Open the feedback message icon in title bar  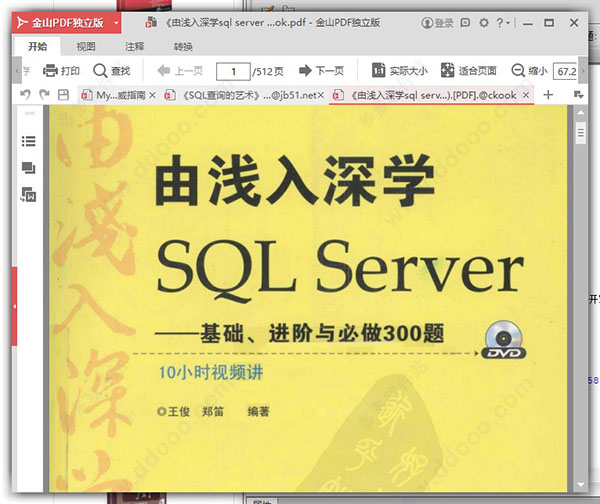click(465, 23)
